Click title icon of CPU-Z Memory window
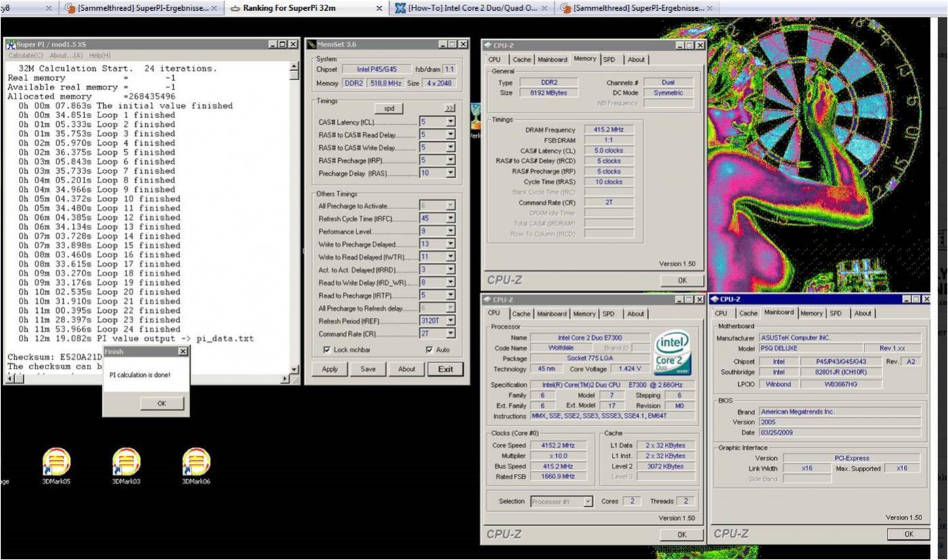 [488, 45]
